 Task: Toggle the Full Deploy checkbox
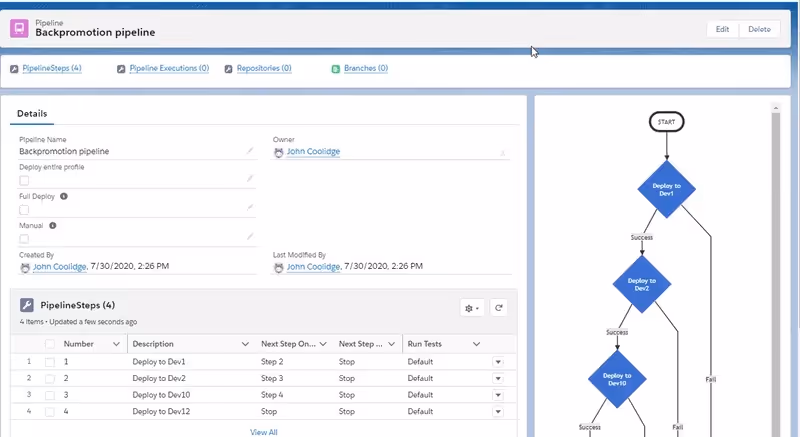click(24, 210)
